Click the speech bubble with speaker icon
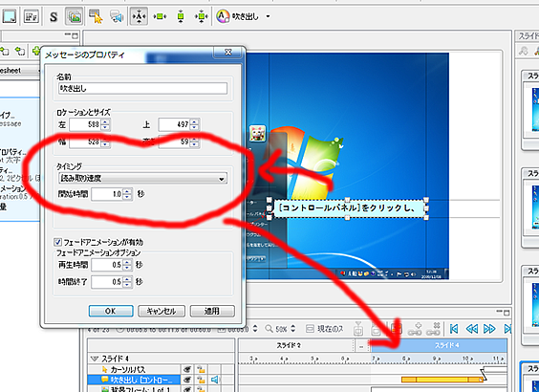This screenshot has width=539, height=392. [x=117, y=16]
